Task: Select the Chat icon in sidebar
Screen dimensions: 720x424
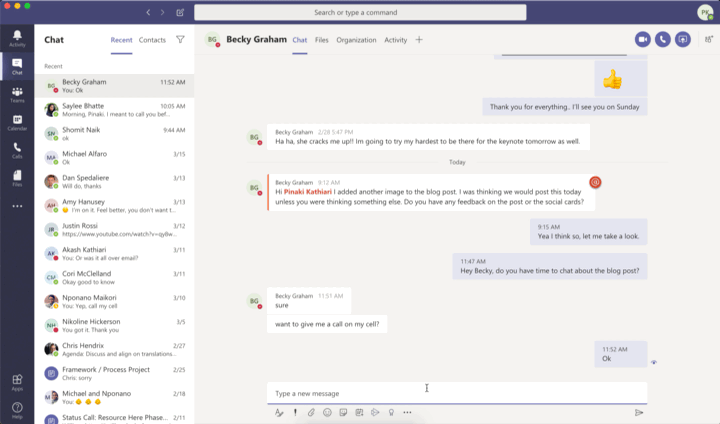Action: (17, 67)
